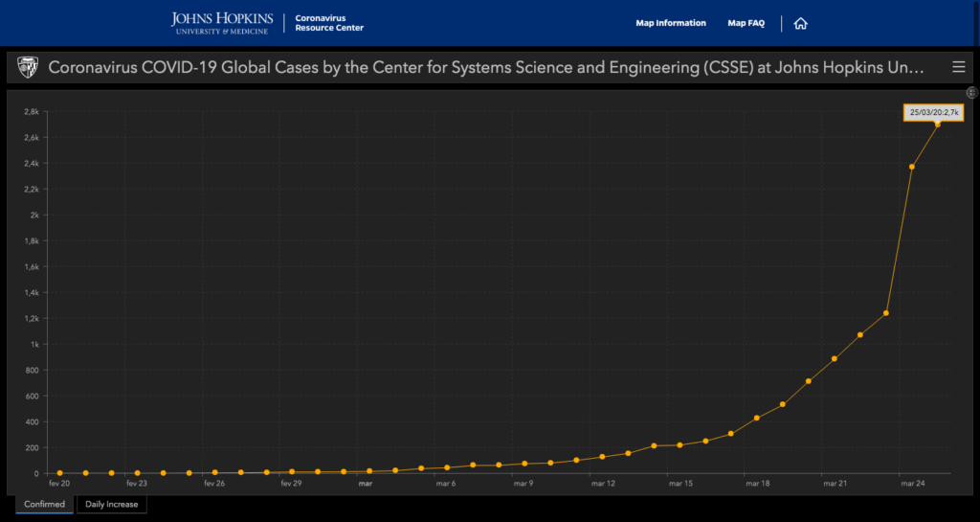Click the 400 y-axis label
980x522 pixels.
coord(33,422)
